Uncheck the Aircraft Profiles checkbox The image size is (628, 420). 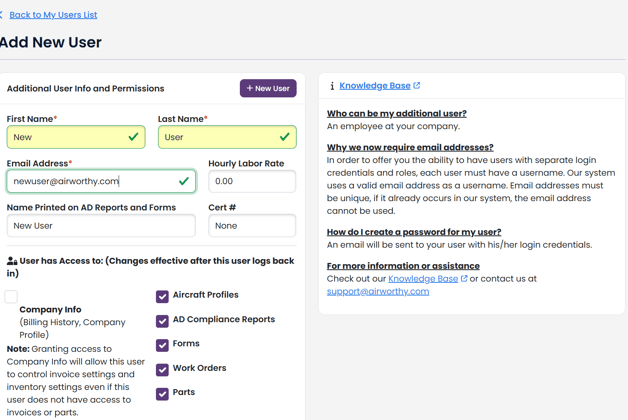pos(162,296)
